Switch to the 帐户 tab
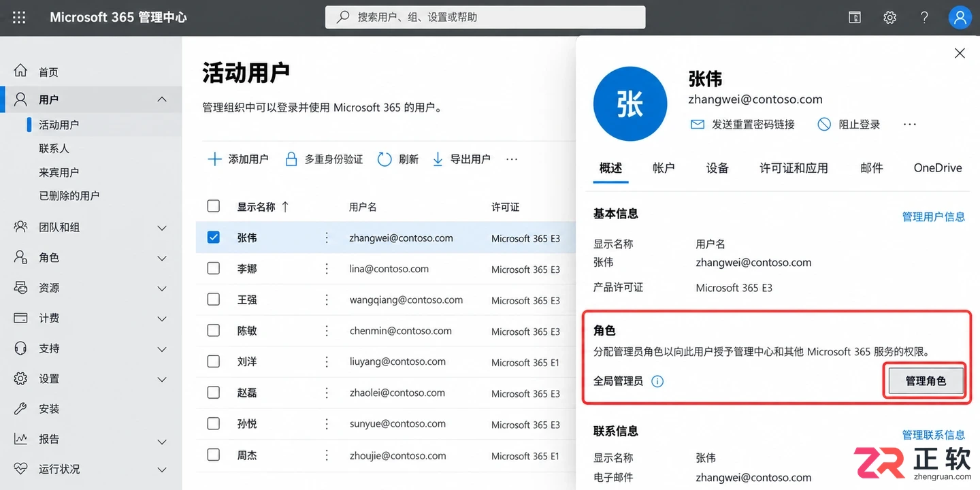Screen dimensions: 980x490 pos(664,168)
